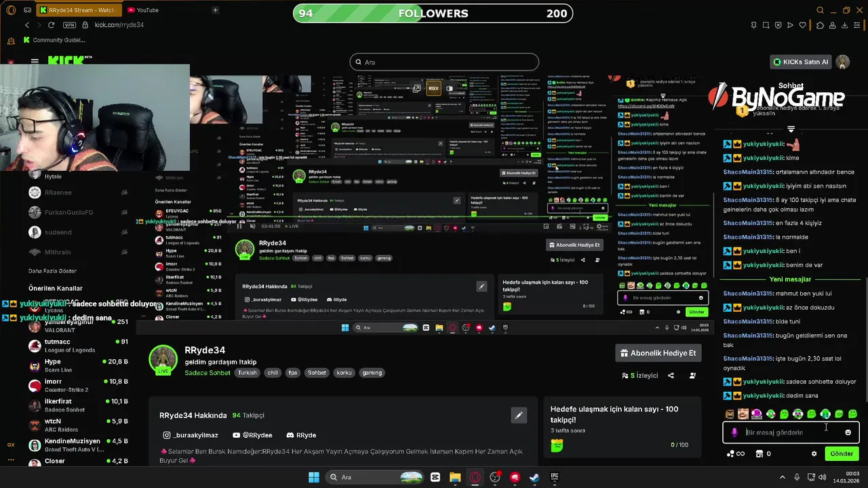Image resolution: width=868 pixels, height=488 pixels.
Task: Open the Community Guidelines bookmark
Action: [x=54, y=40]
